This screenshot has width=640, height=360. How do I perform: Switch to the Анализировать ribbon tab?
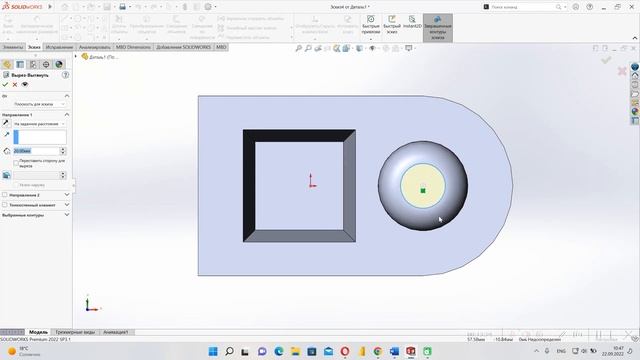tap(94, 47)
